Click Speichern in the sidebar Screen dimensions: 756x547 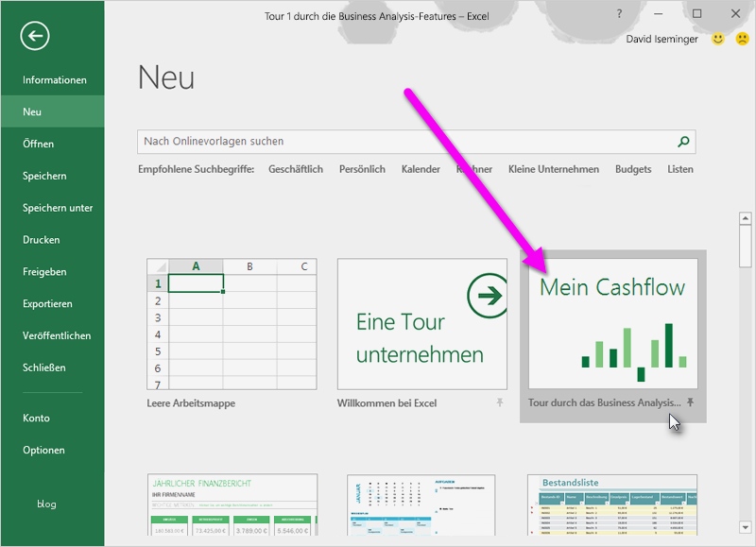tap(53, 176)
